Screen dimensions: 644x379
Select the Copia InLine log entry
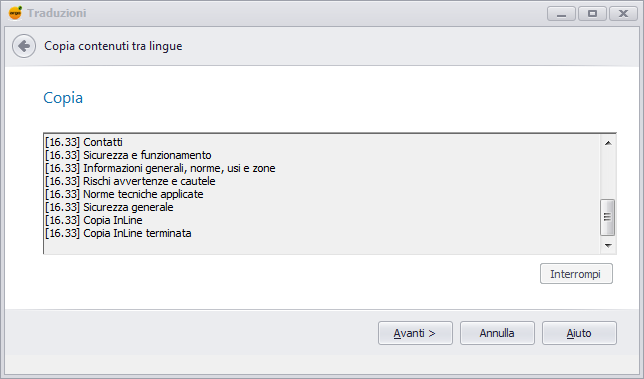coord(94,220)
